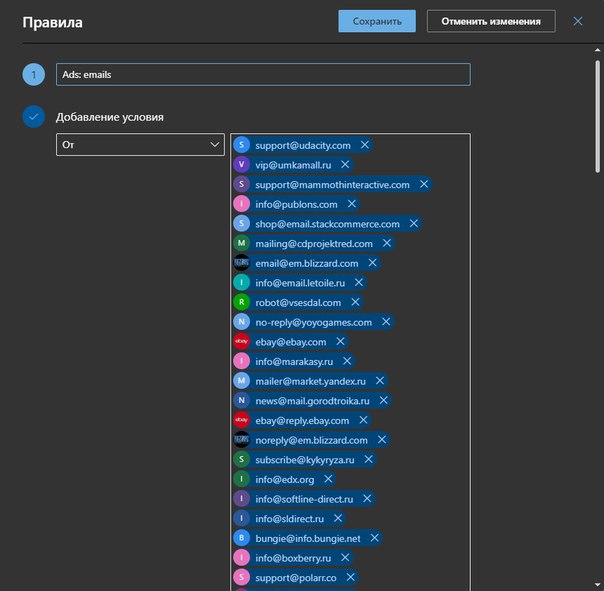Delete support@mammothinteractive.com from the senders
The image size is (604, 591).
424,184
